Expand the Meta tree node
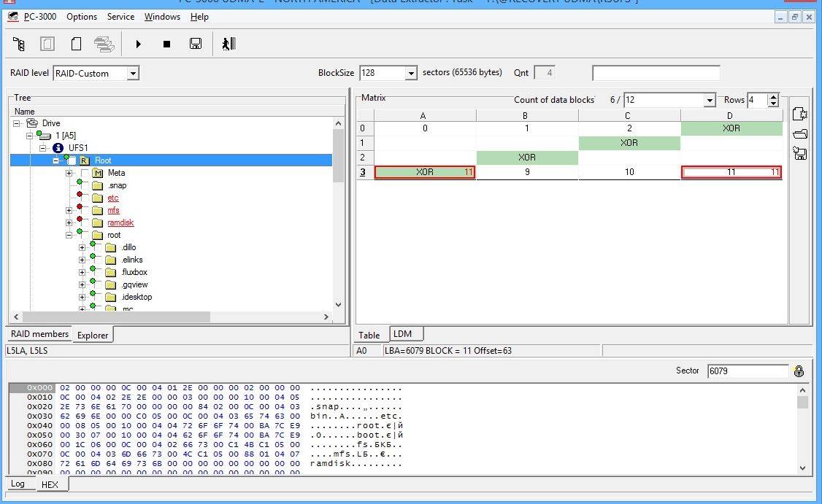 click(x=69, y=173)
